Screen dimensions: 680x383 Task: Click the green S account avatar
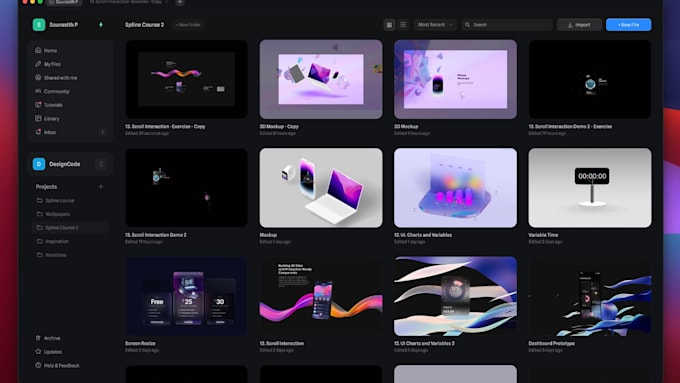[39, 25]
